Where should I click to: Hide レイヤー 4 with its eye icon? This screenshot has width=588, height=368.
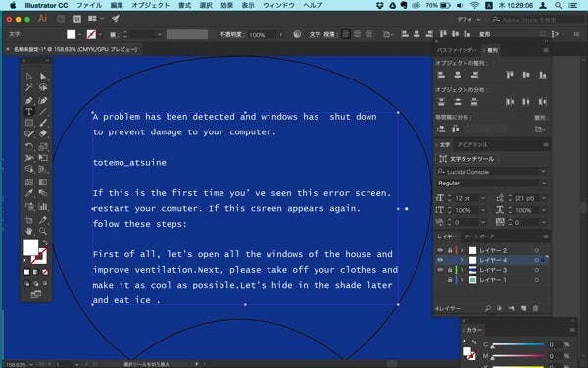(x=440, y=260)
